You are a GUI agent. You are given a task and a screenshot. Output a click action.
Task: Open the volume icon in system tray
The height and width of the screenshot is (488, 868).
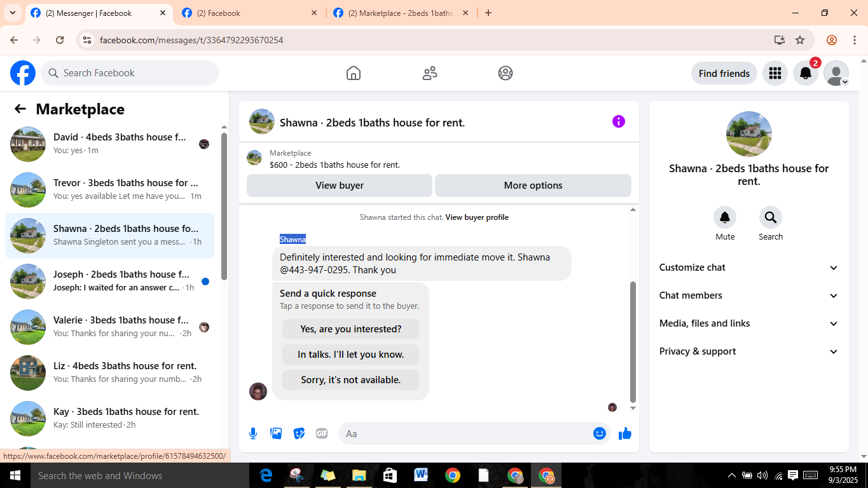[x=762, y=475]
